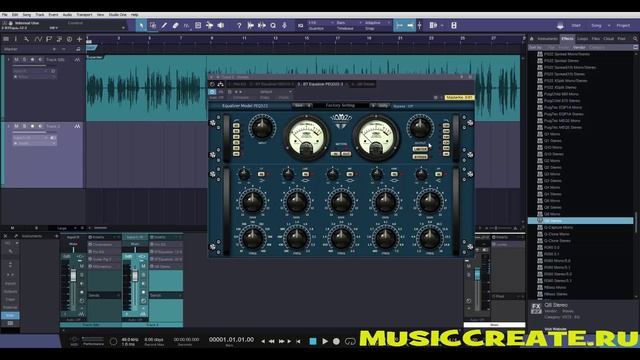Viewport: 640px width, 360px height.
Task: Open the Studio One menu
Action: click(x=118, y=15)
